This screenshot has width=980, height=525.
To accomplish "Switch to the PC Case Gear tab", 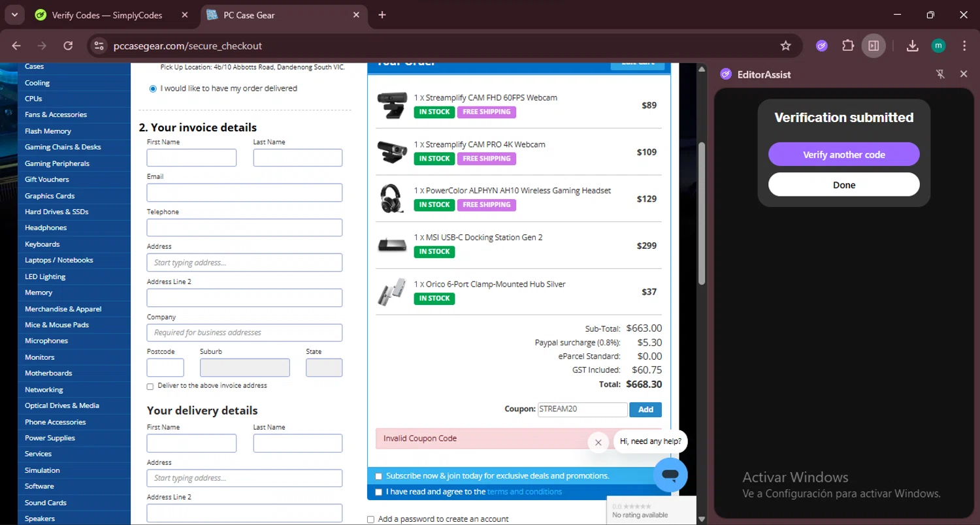I will coord(283,15).
